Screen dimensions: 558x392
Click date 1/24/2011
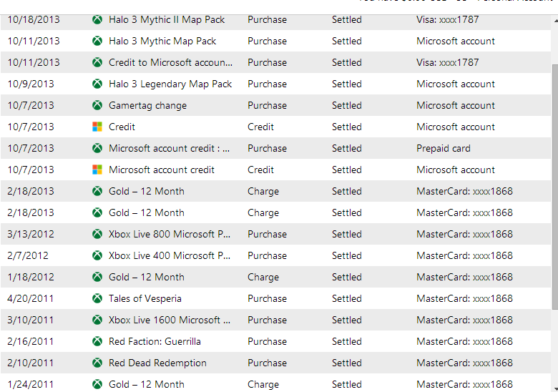point(31,384)
